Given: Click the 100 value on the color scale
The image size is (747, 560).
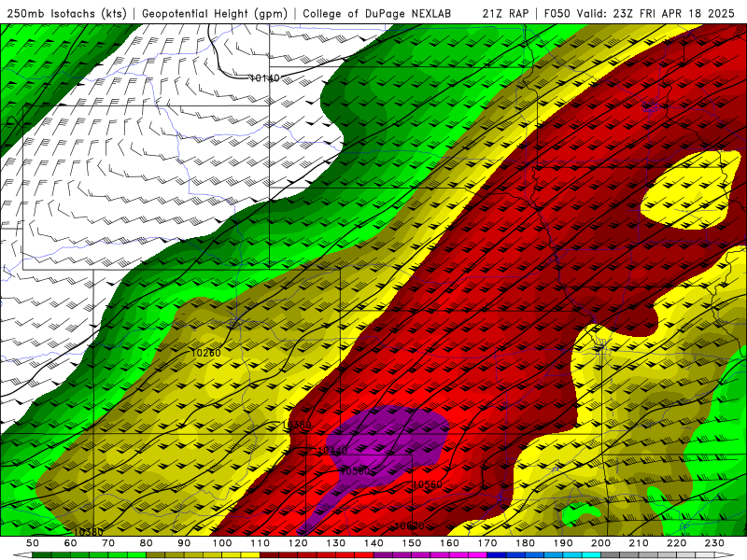Looking at the screenshot, I should click(222, 543).
